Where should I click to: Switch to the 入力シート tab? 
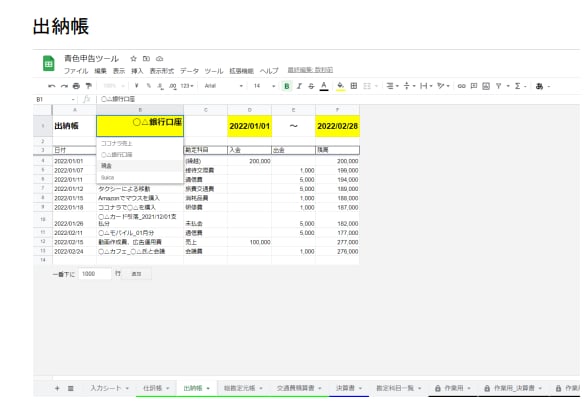pos(109,388)
